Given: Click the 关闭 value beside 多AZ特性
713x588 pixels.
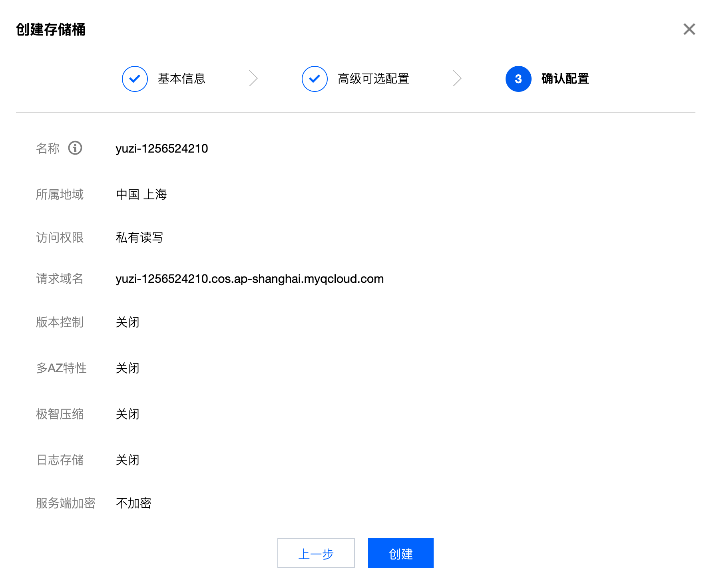Looking at the screenshot, I should 127,368.
